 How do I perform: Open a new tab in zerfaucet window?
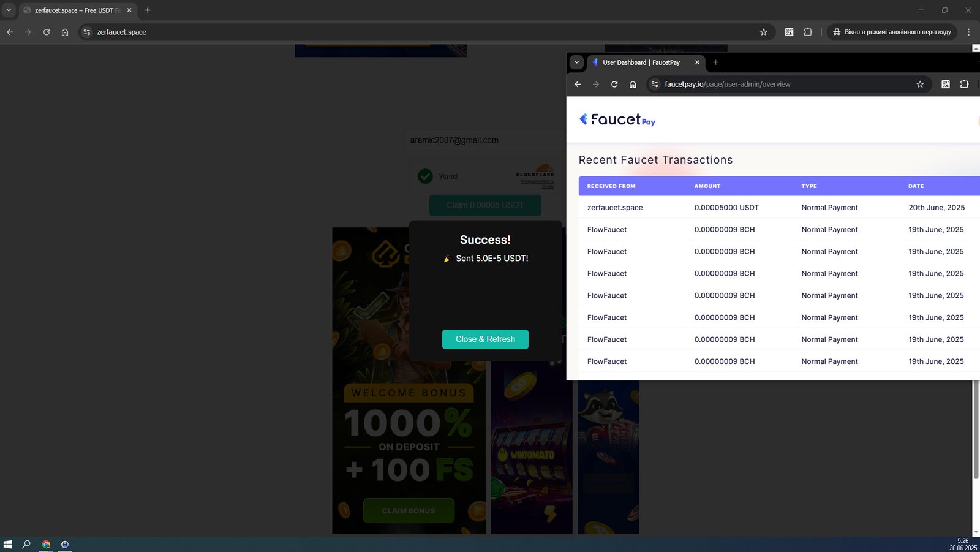click(148, 10)
